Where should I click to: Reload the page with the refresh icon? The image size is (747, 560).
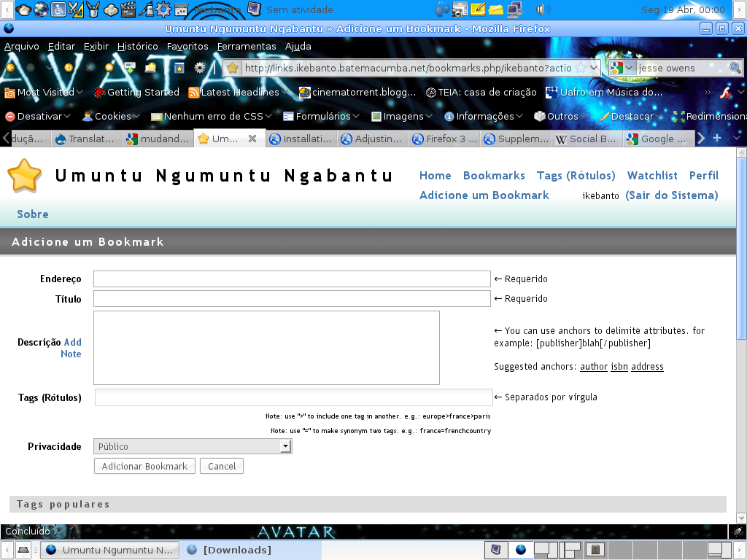pos(68,68)
